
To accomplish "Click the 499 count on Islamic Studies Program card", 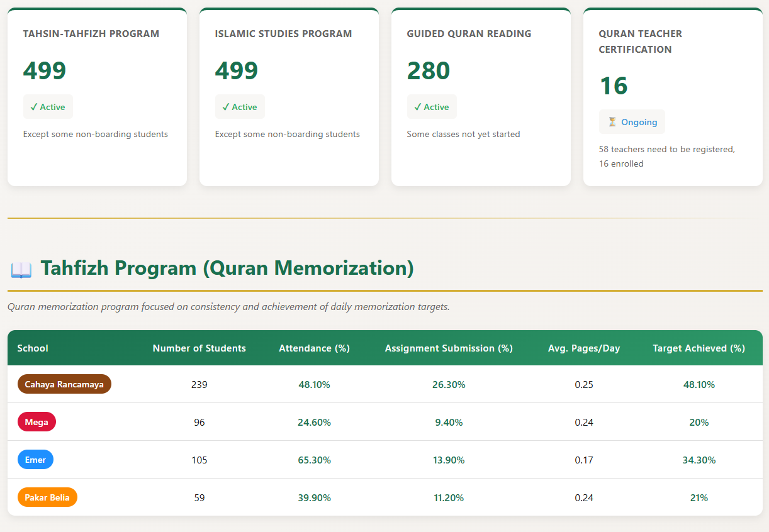I will (237, 70).
